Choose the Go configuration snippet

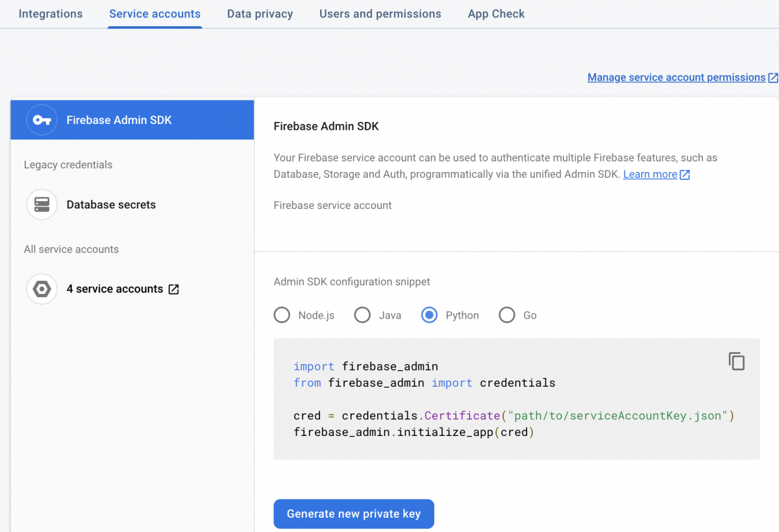(507, 315)
